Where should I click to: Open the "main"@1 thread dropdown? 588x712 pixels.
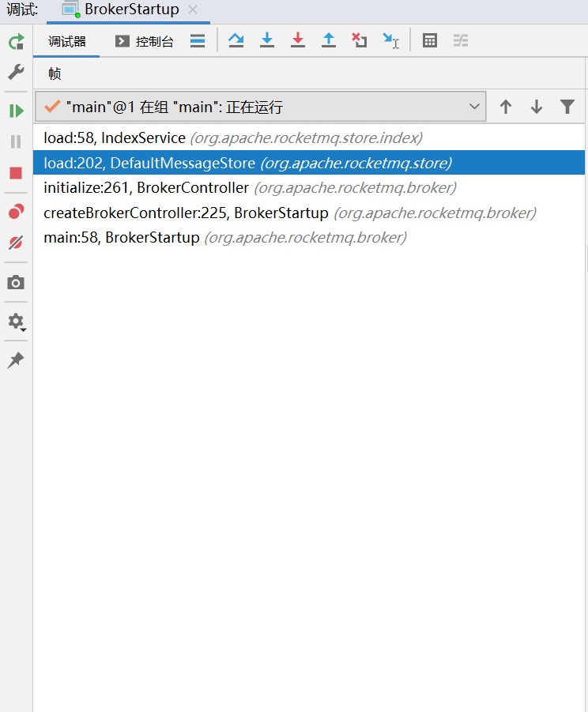click(x=261, y=107)
